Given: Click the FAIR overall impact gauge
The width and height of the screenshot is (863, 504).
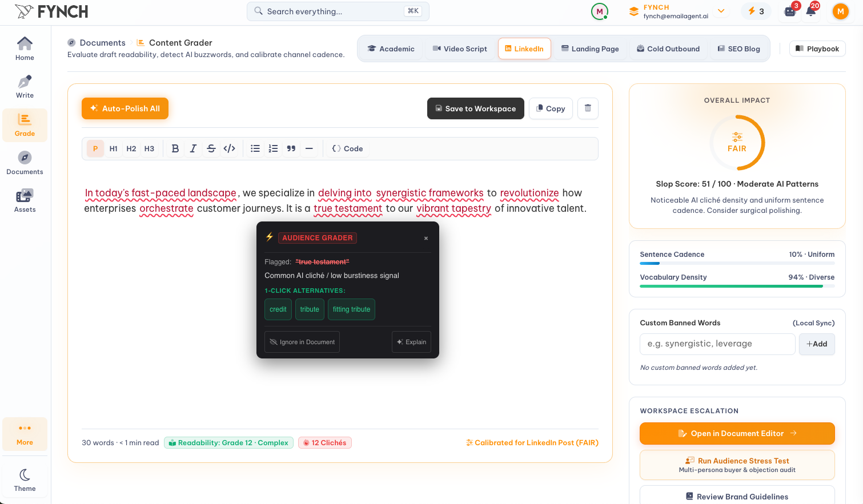Looking at the screenshot, I should [737, 143].
